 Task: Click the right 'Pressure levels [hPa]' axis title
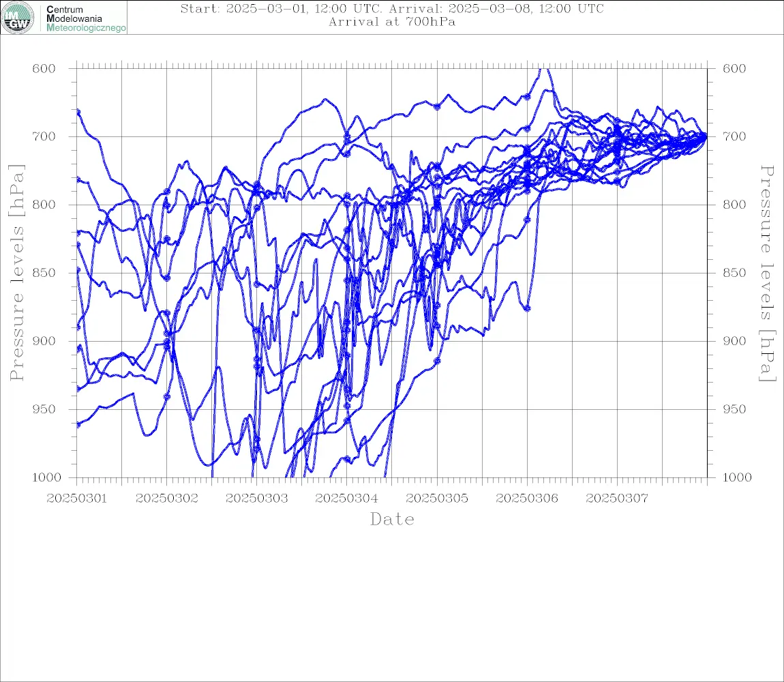click(x=768, y=273)
